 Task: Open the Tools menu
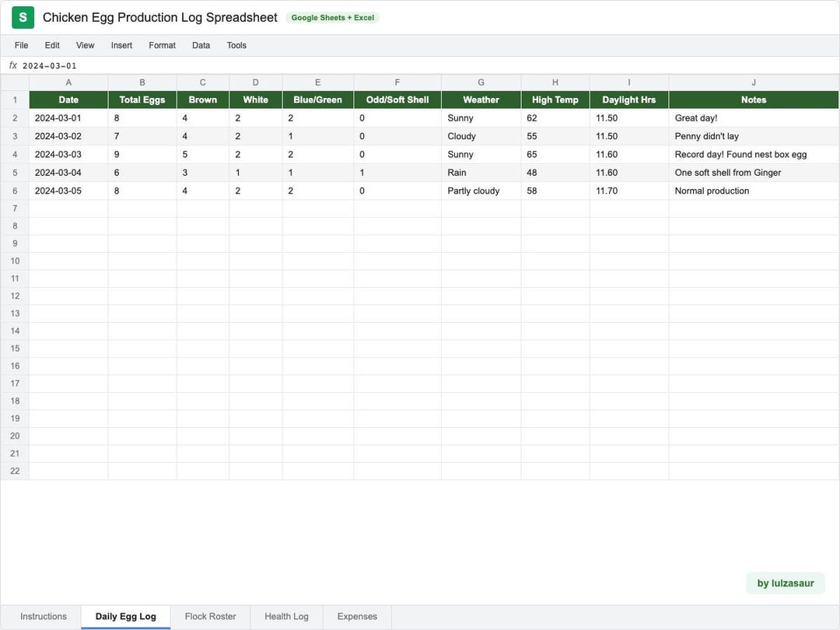tap(236, 46)
